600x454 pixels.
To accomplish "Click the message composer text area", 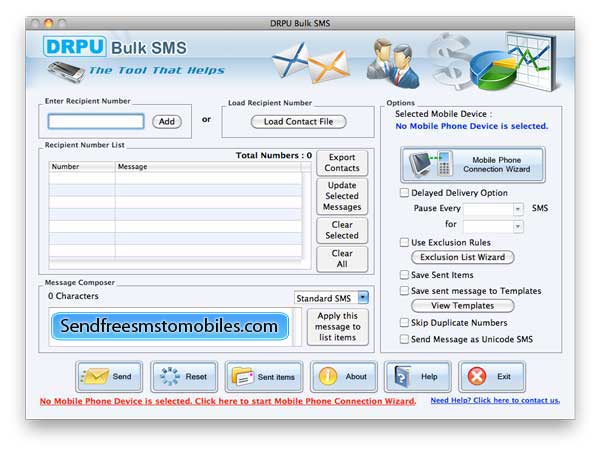I will pos(171,327).
